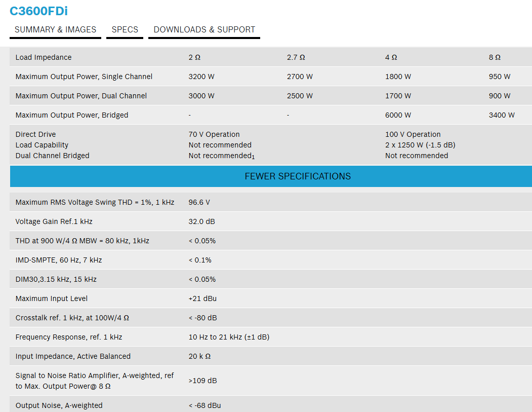Select 'Maximum Input Level' label
Screen dimensions: 532x412
(x=52, y=298)
